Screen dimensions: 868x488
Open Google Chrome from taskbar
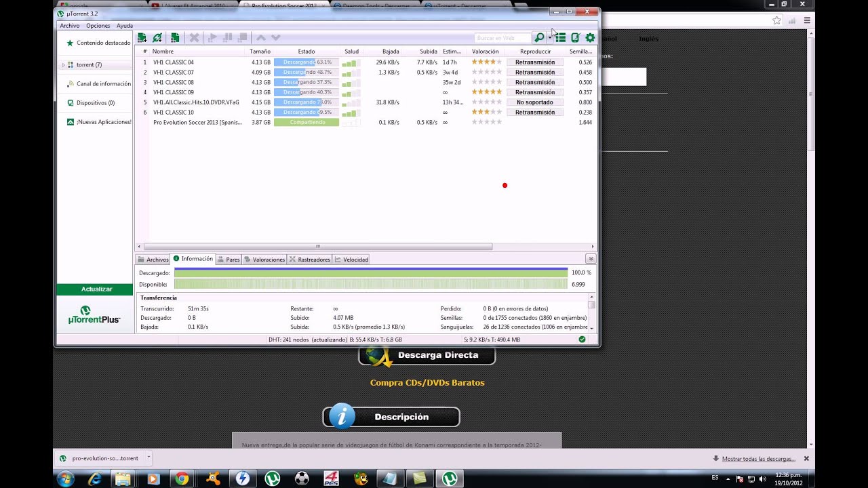point(182,479)
